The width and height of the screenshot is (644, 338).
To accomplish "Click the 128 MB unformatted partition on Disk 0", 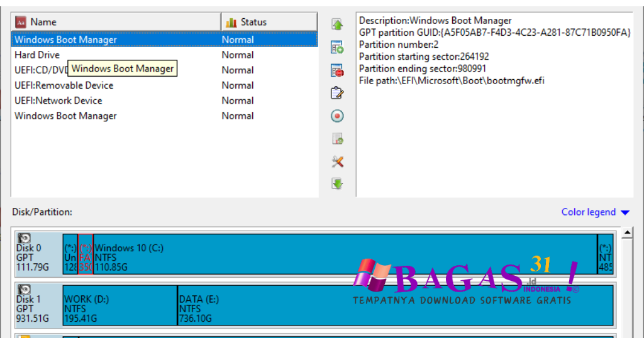I will click(x=70, y=254).
